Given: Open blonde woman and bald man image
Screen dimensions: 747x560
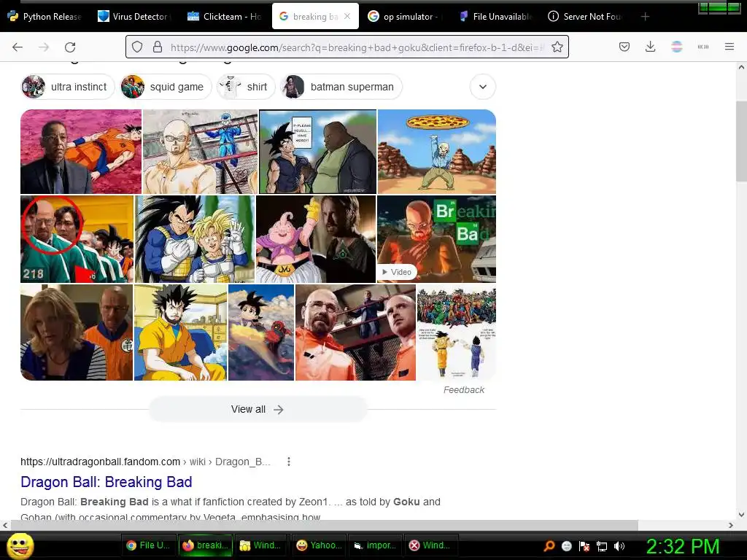Looking at the screenshot, I should pos(77,332).
